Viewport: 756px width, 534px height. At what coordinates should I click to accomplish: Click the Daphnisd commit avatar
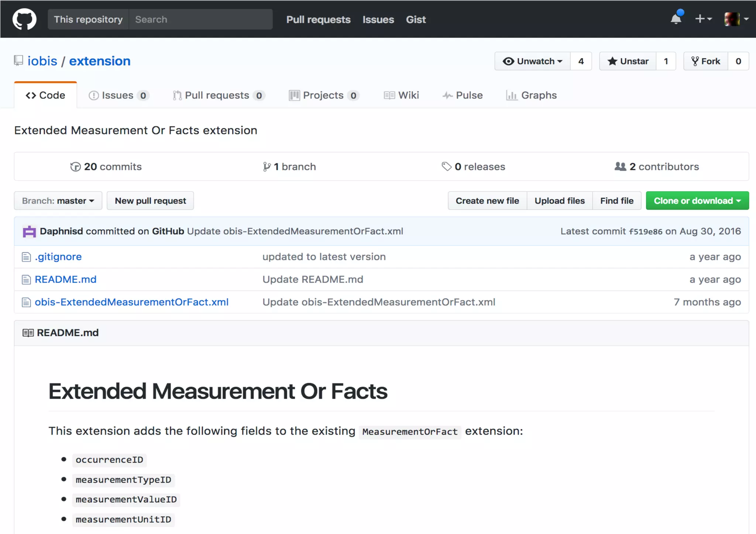pyautogui.click(x=29, y=231)
